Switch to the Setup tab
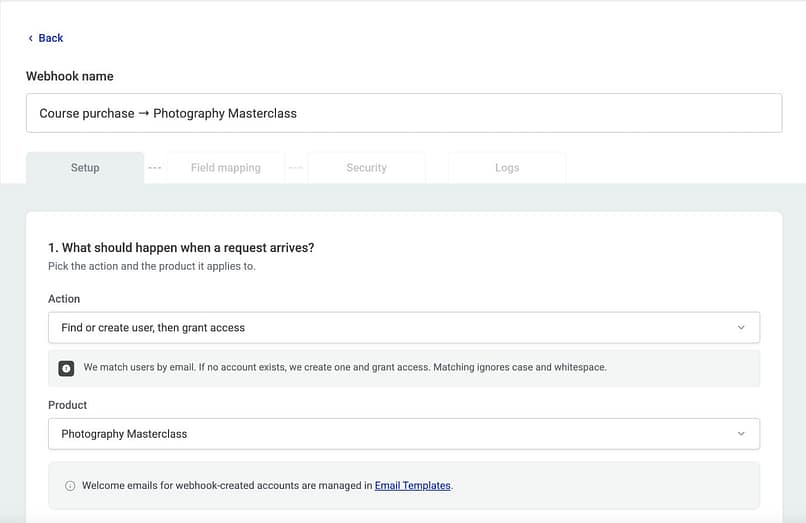The image size is (806, 523). (x=85, y=168)
